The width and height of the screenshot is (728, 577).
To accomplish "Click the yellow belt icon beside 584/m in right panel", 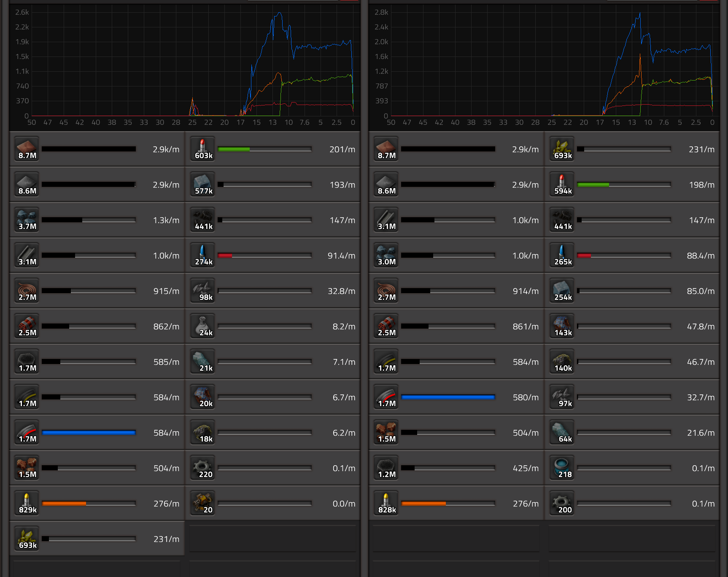I will [x=386, y=361].
